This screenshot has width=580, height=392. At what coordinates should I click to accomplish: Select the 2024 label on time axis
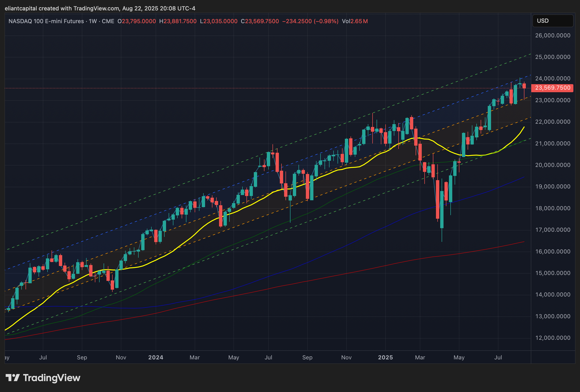156,357
